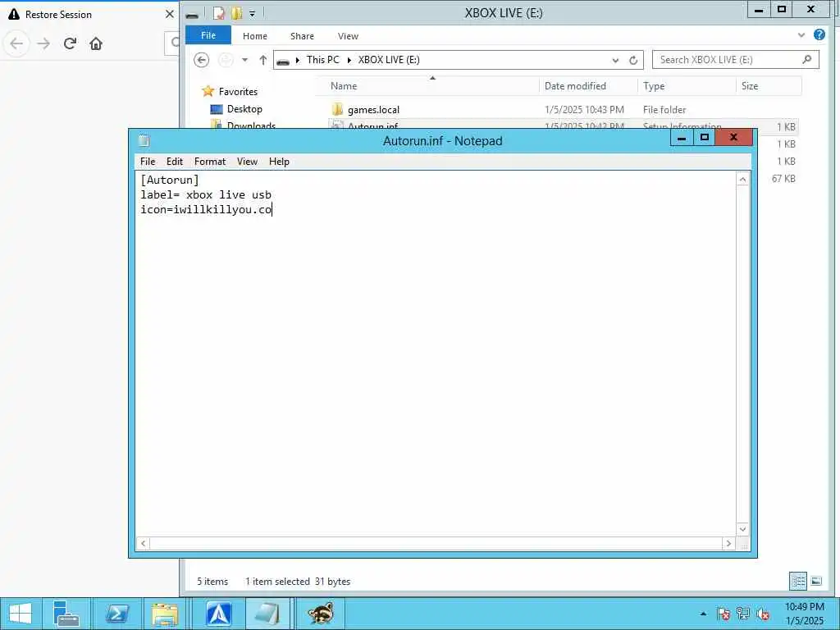Sort files by Date modified column
Viewport: 840px width, 630px height.
pos(587,85)
